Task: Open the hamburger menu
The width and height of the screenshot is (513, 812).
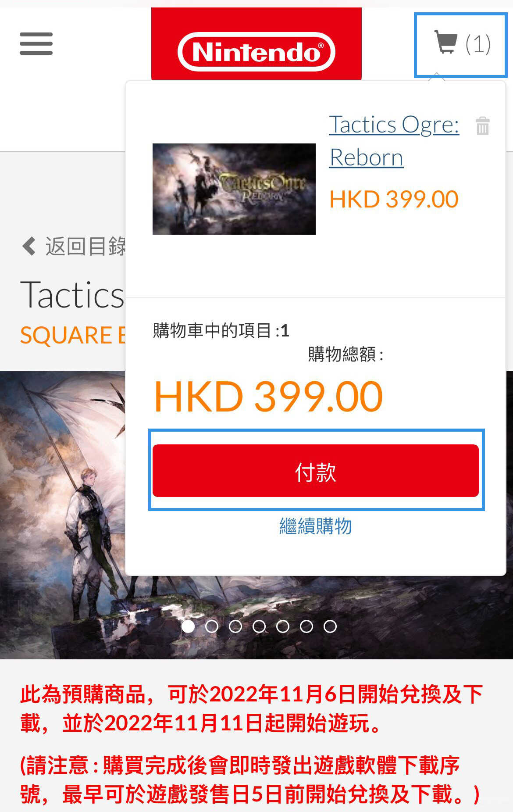Action: pyautogui.click(x=36, y=43)
